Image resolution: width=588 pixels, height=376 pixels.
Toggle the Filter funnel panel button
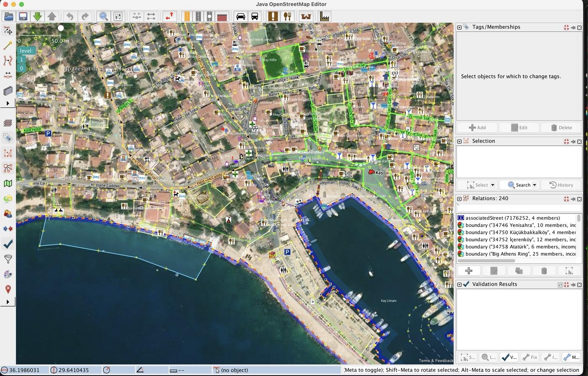[x=8, y=259]
